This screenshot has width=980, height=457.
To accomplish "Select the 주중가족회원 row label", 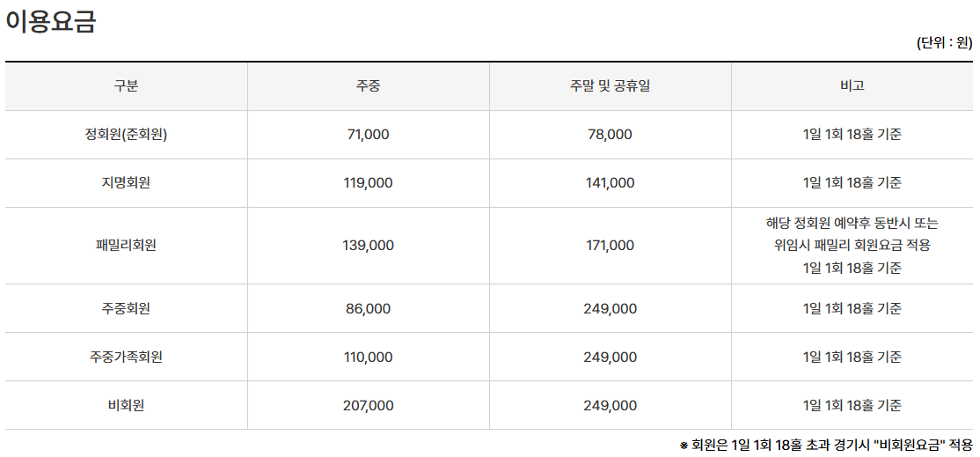I will (126, 357).
